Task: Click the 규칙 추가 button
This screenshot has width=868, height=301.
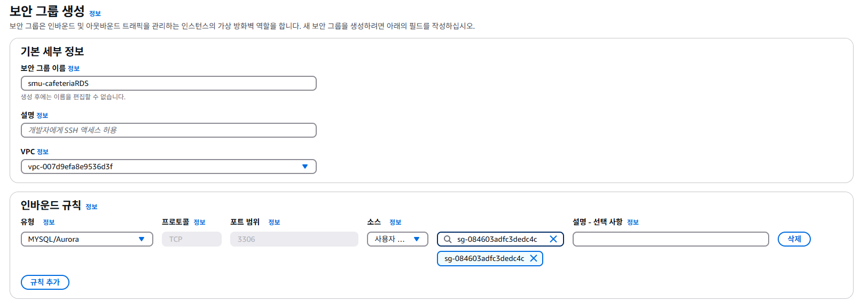Action: click(45, 282)
